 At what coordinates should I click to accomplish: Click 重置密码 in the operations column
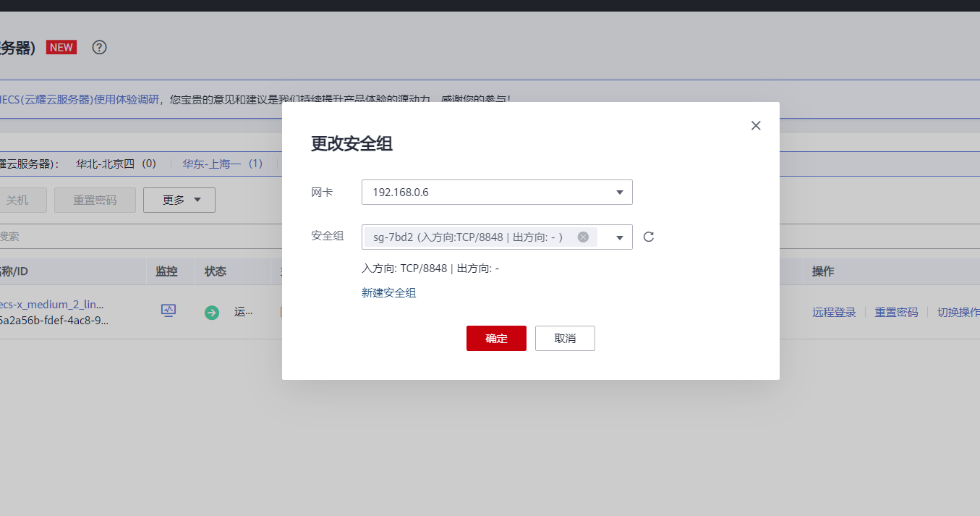click(x=896, y=311)
